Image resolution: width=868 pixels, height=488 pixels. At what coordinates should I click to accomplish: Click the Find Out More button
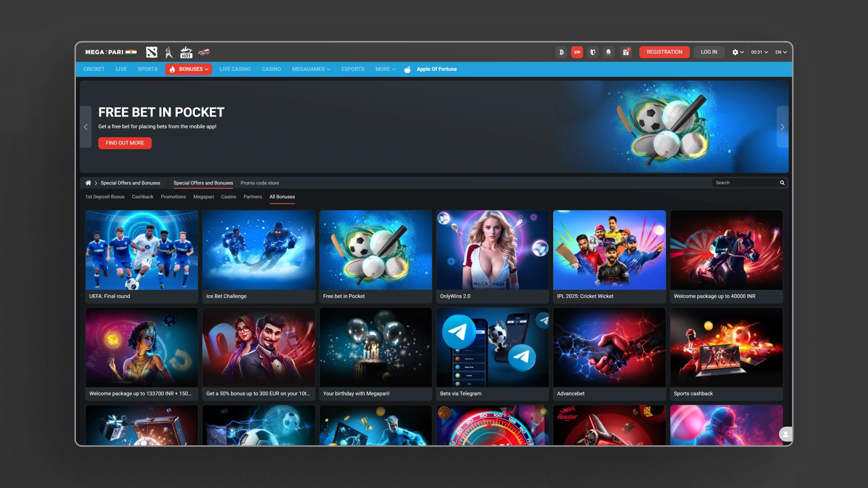click(x=125, y=143)
